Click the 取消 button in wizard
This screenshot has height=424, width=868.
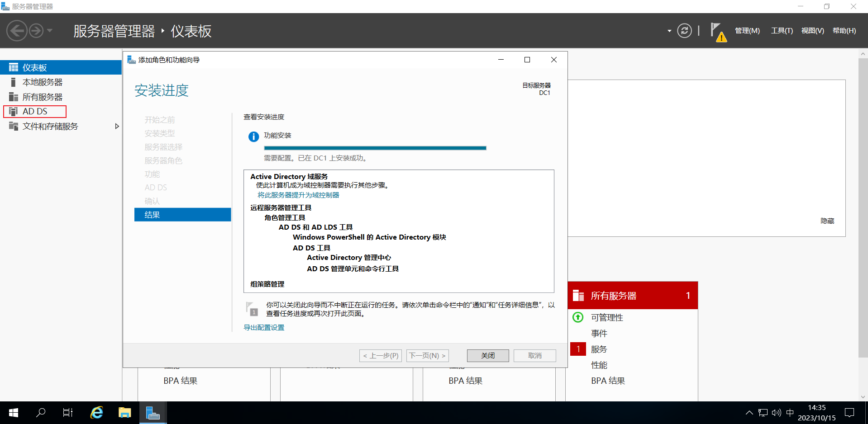tap(535, 356)
